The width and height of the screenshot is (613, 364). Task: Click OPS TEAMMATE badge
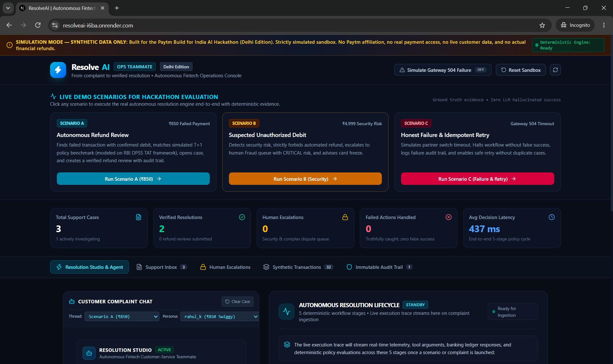(x=135, y=67)
